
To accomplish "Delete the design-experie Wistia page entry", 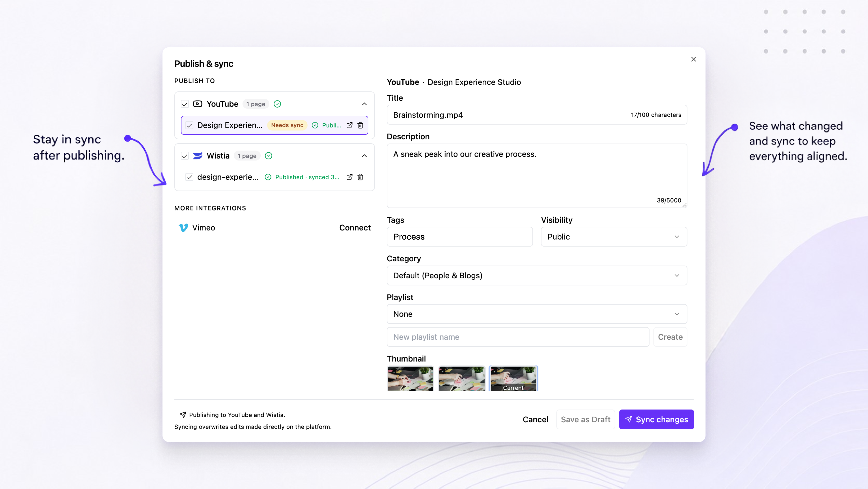I will (x=360, y=177).
